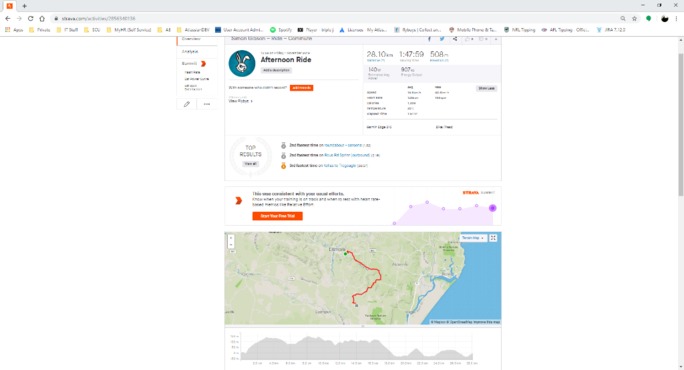
Task: Click the green start marker on the map
Action: 345,254
